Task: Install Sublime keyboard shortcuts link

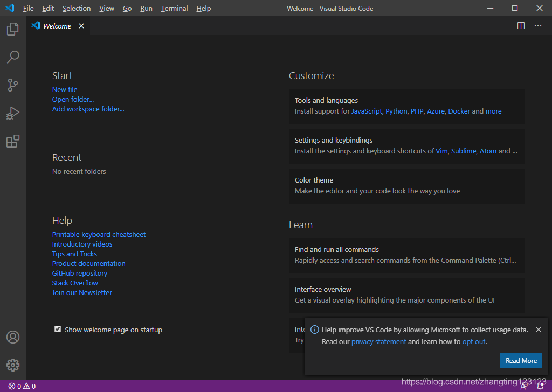Action: tap(463, 151)
